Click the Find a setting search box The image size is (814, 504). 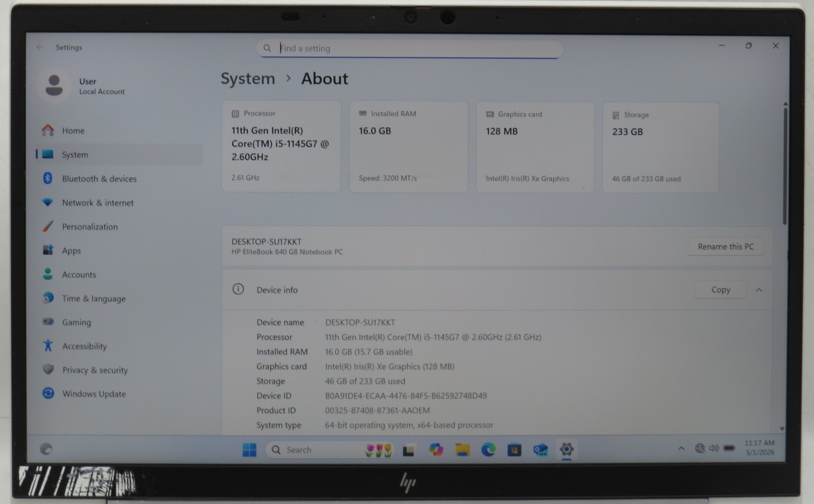point(410,49)
